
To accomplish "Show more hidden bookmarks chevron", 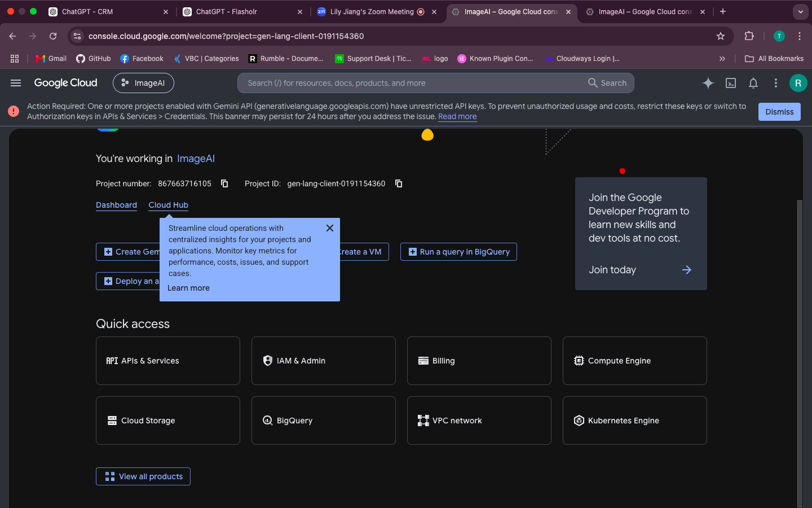I will click(x=722, y=59).
